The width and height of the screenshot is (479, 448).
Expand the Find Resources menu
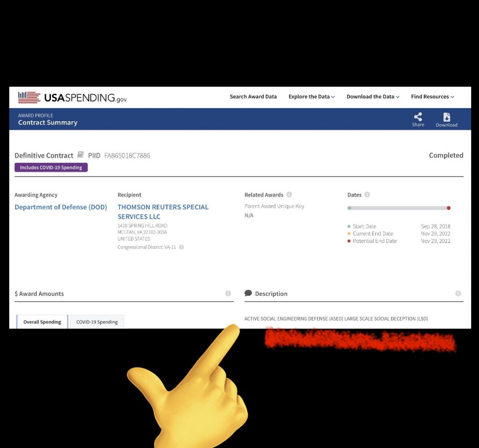pos(432,96)
